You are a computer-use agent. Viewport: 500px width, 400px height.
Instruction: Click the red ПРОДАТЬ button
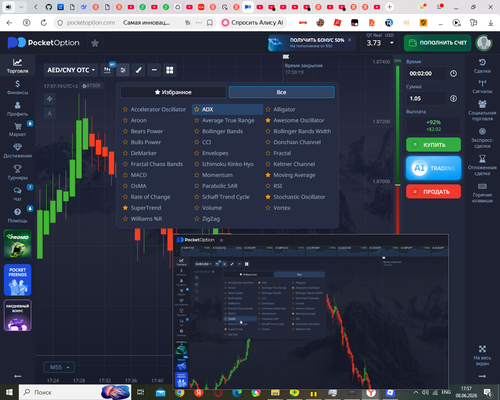(434, 192)
